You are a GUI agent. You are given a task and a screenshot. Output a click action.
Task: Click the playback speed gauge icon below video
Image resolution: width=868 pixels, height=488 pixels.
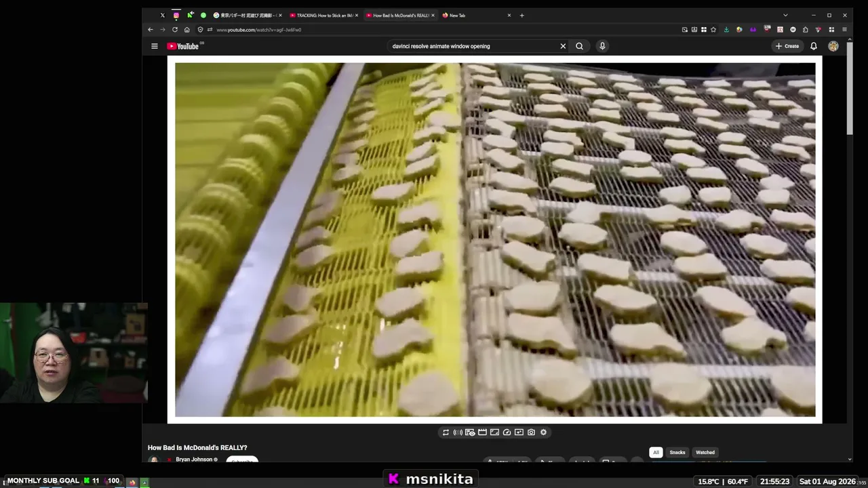pos(507,432)
